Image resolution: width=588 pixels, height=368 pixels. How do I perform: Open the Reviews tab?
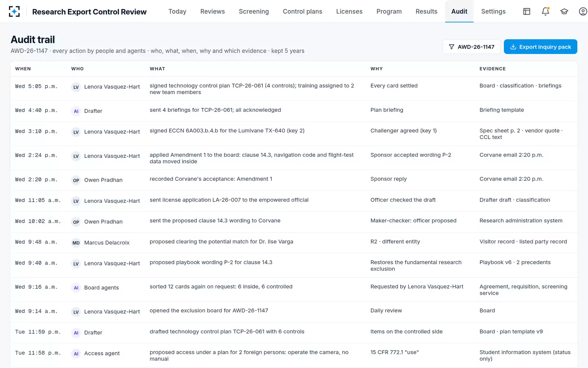(x=212, y=11)
